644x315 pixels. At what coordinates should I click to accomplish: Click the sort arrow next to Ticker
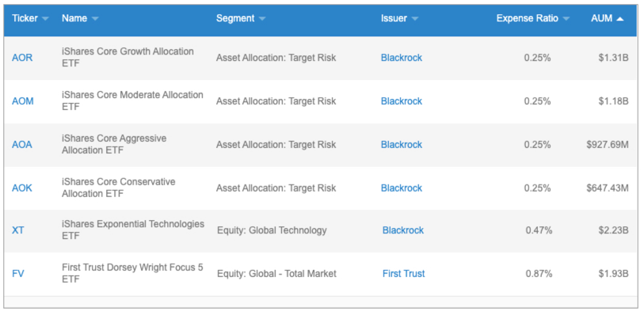pyautogui.click(x=45, y=19)
